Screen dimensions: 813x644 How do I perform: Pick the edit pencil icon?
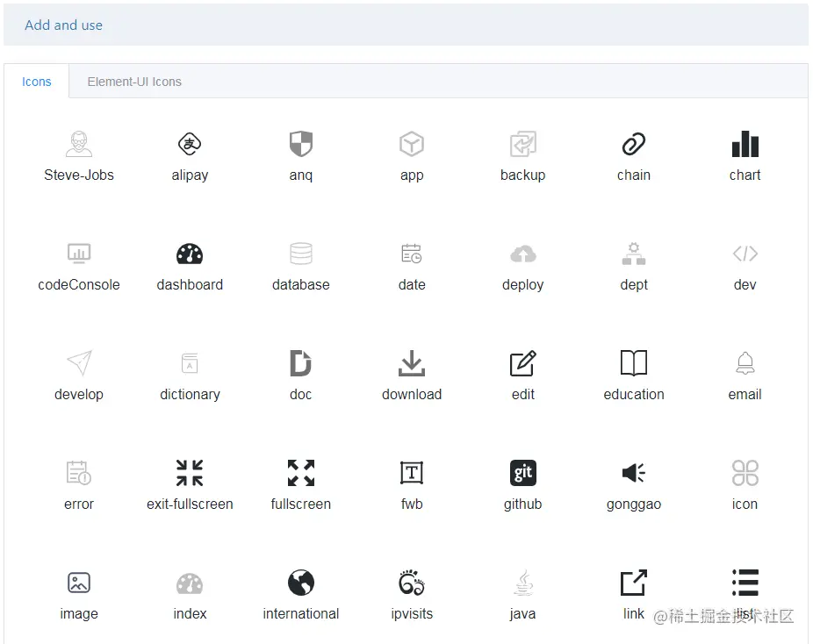[522, 363]
